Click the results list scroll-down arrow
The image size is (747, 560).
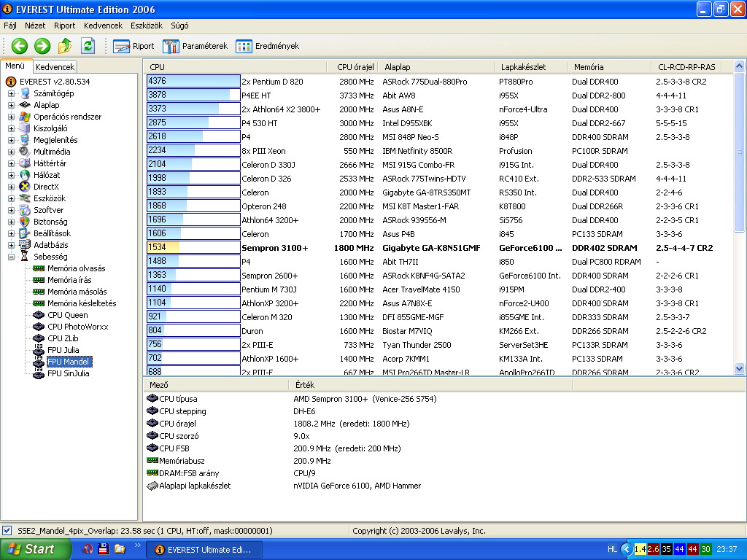[x=740, y=368]
